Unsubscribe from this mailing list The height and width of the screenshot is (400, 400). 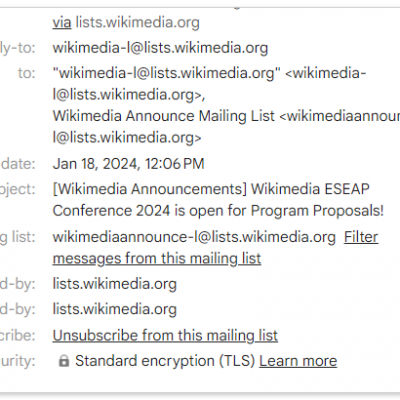(x=165, y=335)
